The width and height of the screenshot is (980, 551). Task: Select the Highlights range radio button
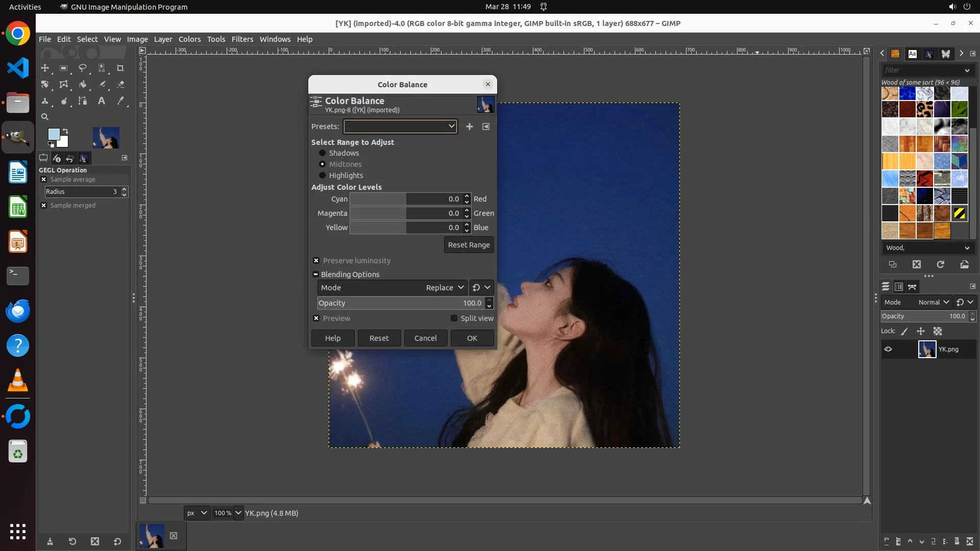(x=323, y=176)
